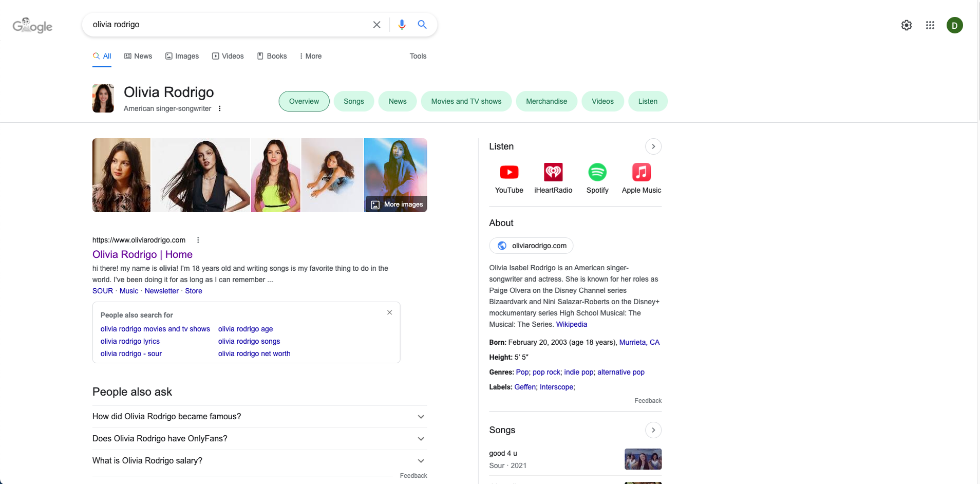The image size is (980, 484).
Task: Click the More images thumbnail
Action: (x=395, y=175)
